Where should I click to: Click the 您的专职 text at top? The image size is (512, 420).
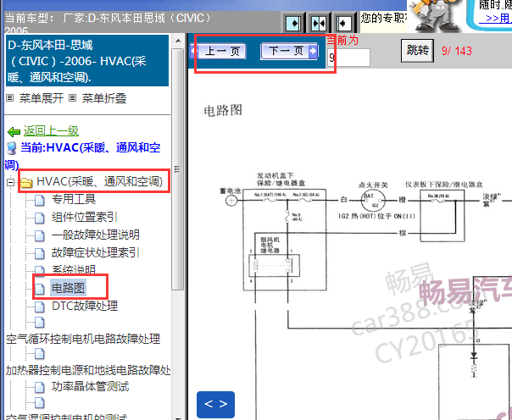click(384, 17)
